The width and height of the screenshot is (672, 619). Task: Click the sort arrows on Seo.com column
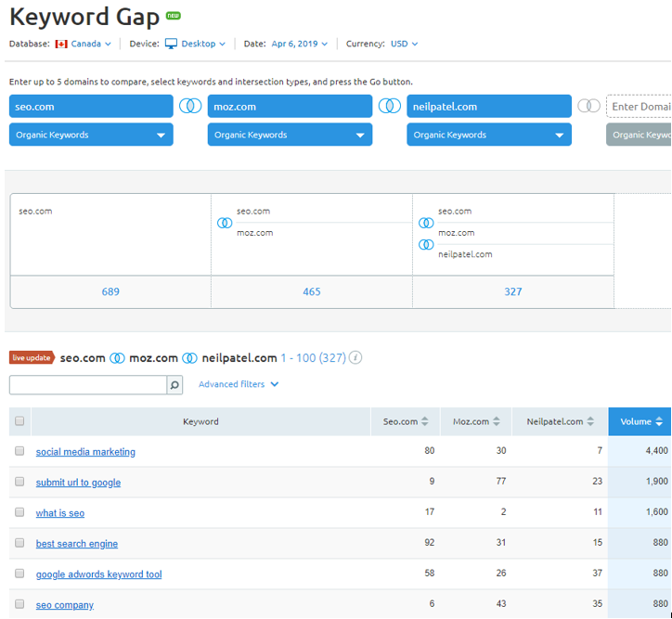tap(425, 421)
